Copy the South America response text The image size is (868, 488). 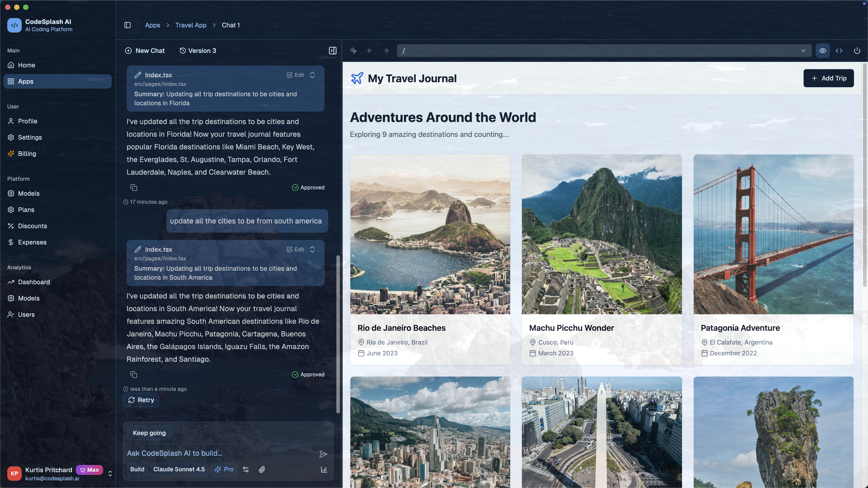coord(134,375)
